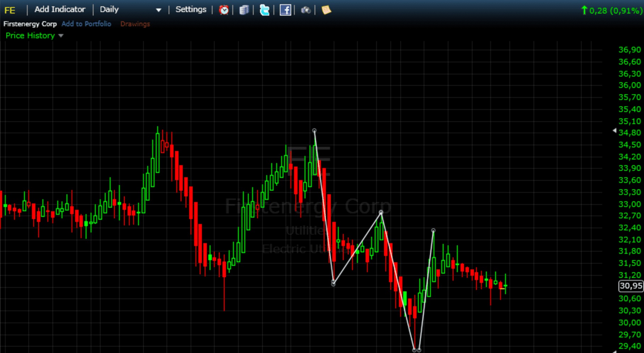
Task: Select the trendline anchor at the 34,80 peak
Action: (314, 131)
